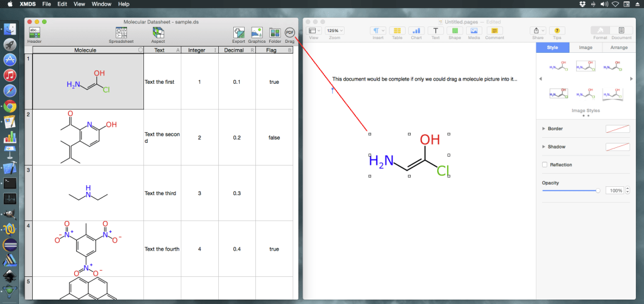Click the Aspect molecule icon
Viewport: 644px width, 304px height.
tap(158, 32)
